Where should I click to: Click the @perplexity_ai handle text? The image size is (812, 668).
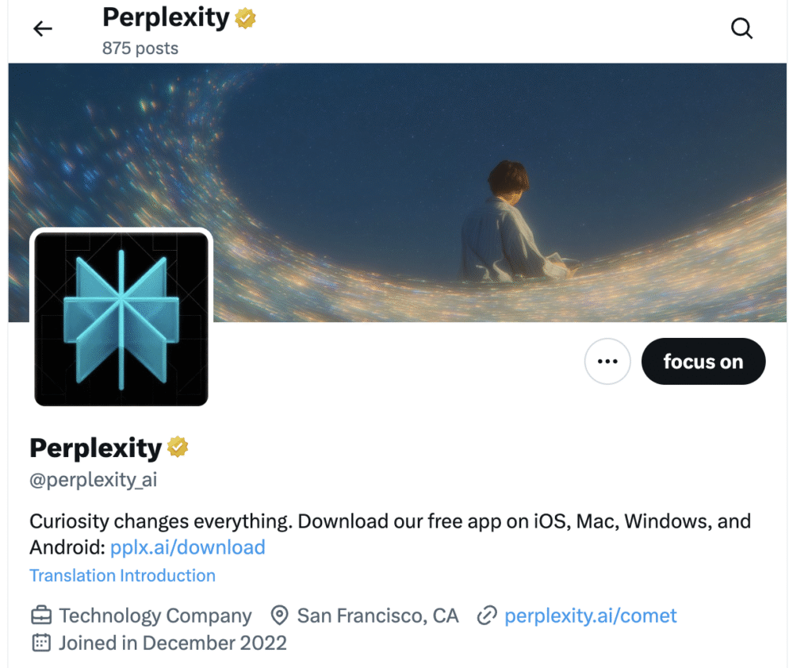tap(93, 480)
